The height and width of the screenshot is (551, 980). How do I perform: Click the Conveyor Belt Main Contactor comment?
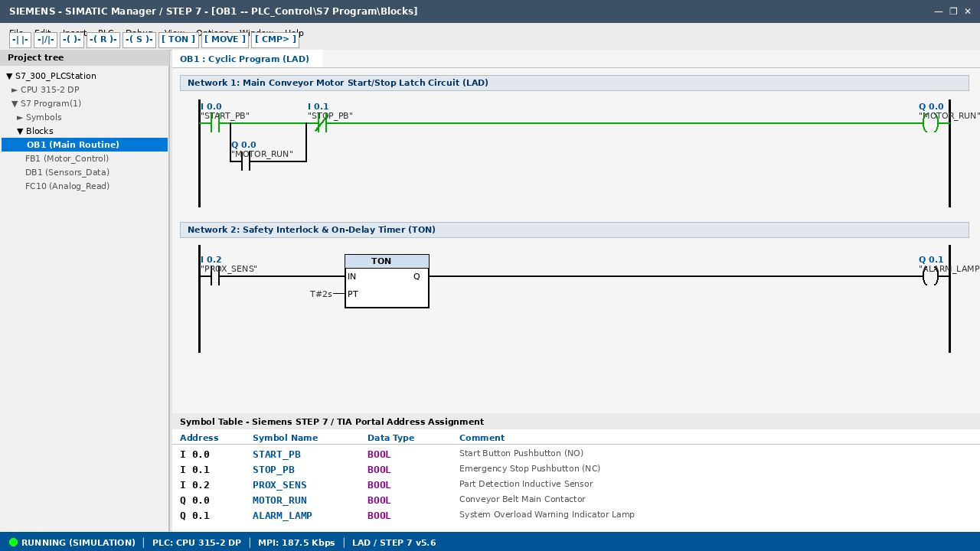[522, 500]
